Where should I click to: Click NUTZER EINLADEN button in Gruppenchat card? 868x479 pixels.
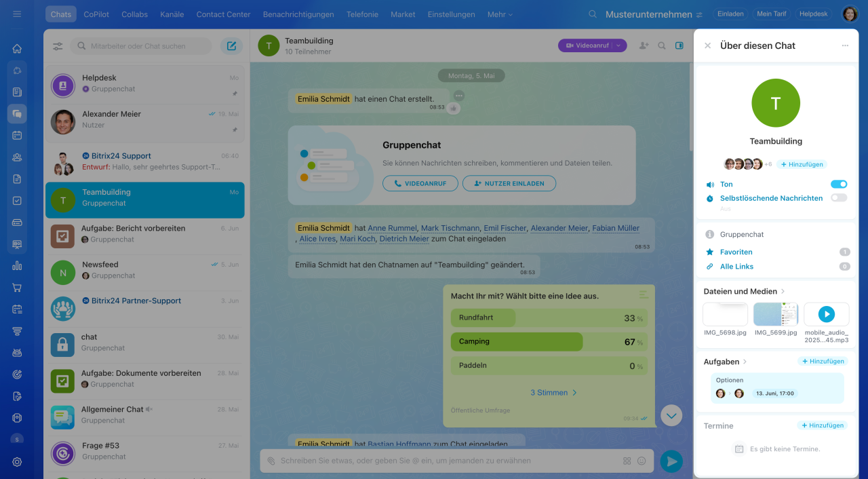[x=509, y=183]
